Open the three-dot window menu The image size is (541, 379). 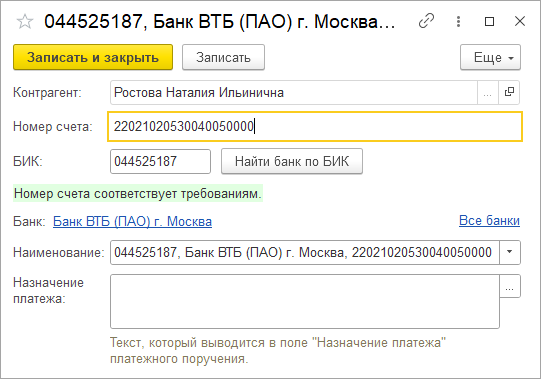pyautogui.click(x=458, y=21)
